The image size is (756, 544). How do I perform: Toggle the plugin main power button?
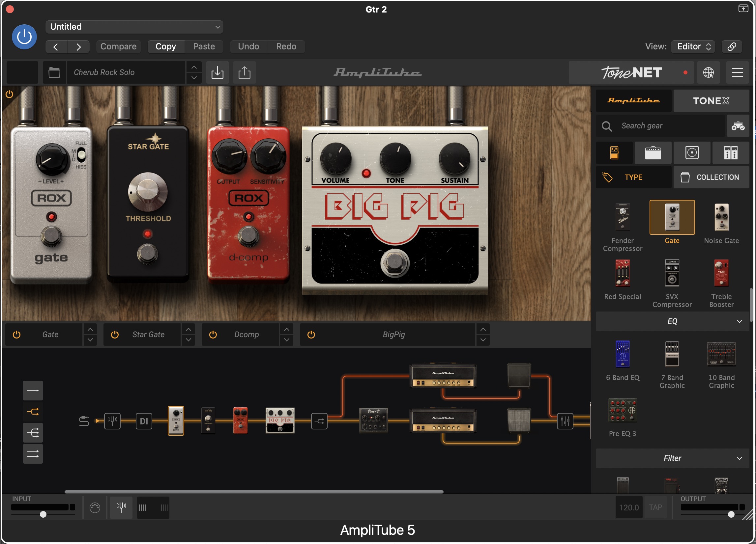pyautogui.click(x=24, y=37)
